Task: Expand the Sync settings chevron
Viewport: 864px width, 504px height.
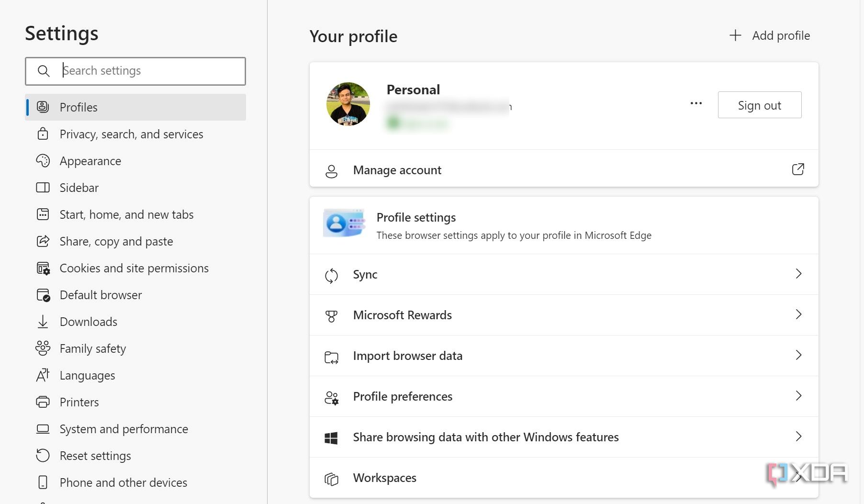Action: coord(798,273)
